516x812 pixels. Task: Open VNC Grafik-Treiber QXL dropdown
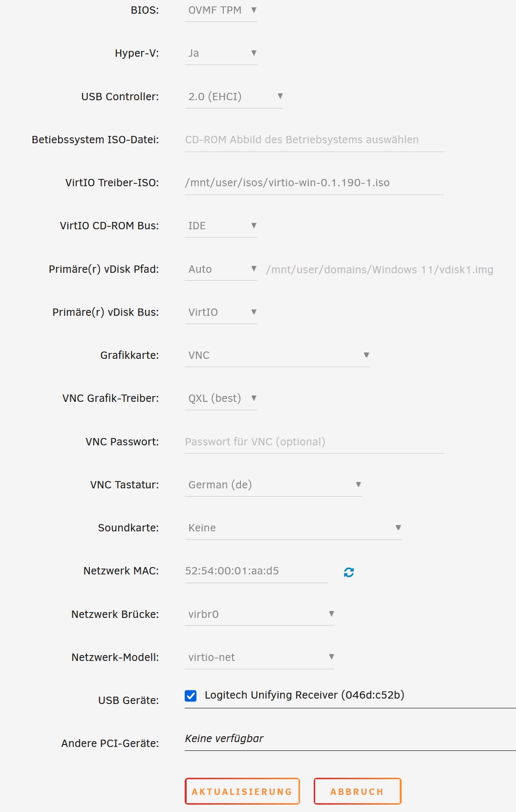[x=221, y=398]
